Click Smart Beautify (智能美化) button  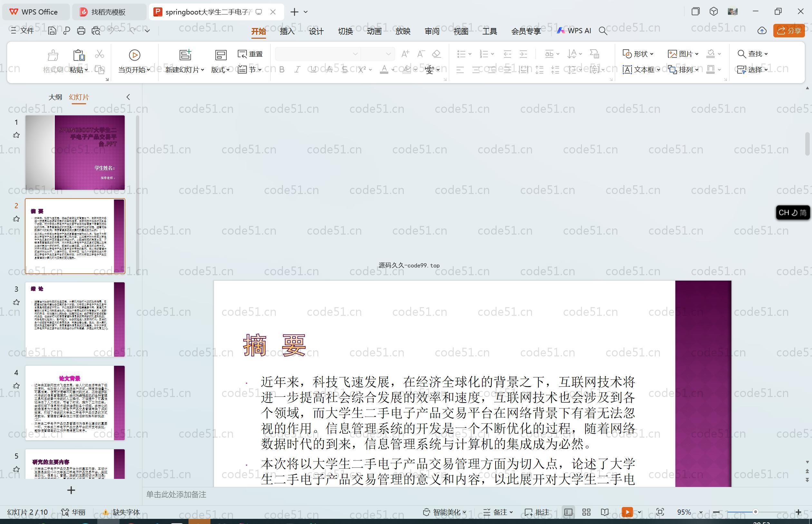click(445, 512)
